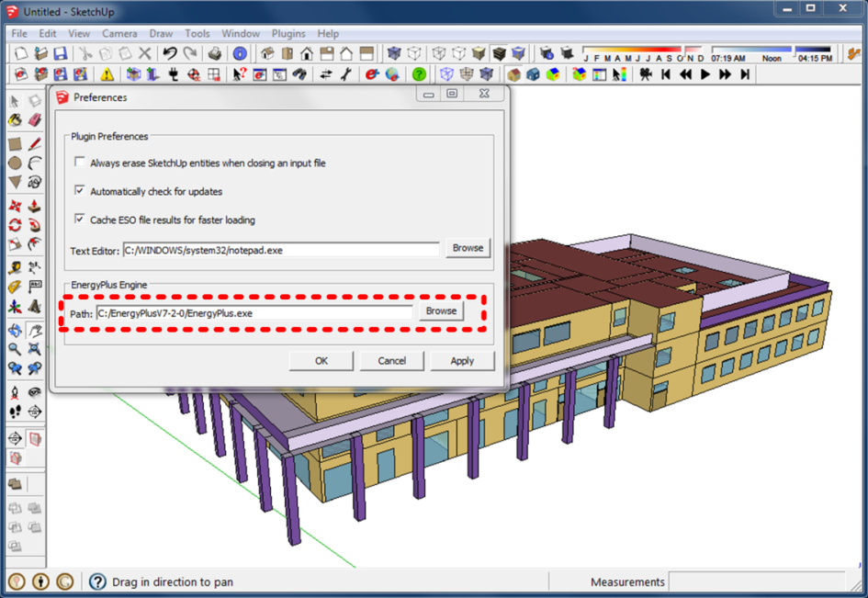Launch search with the binoculars icon

299,74
